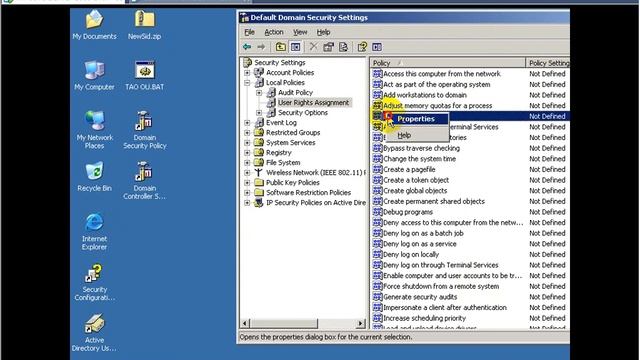Sort by the Policy Setting column header
The image size is (640, 360).
(x=548, y=63)
